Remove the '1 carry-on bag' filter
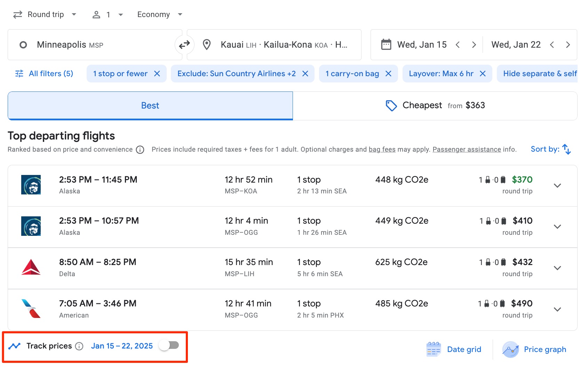The width and height of the screenshot is (588, 368). pos(388,73)
